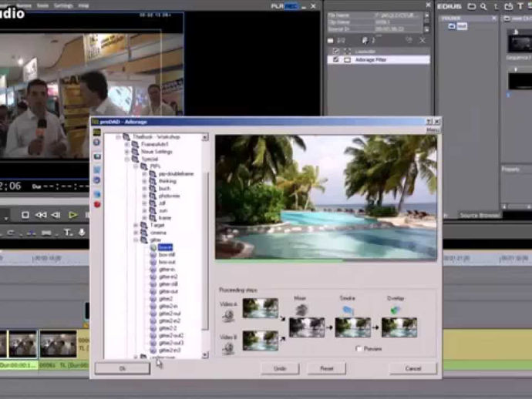Image resolution: width=532 pixels, height=399 pixels.
Task: Enable the Preview checkbox
Action: coord(359,348)
